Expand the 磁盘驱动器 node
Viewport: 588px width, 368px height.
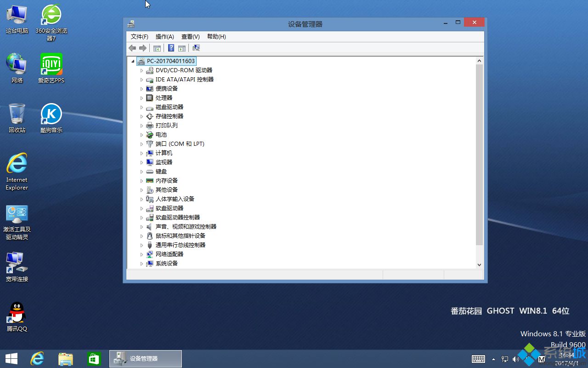pyautogui.click(x=142, y=107)
